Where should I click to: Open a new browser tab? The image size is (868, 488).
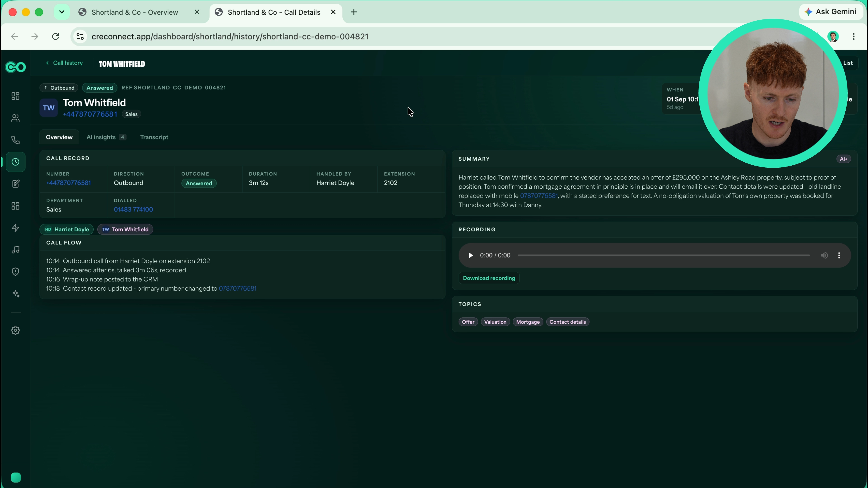click(x=354, y=12)
